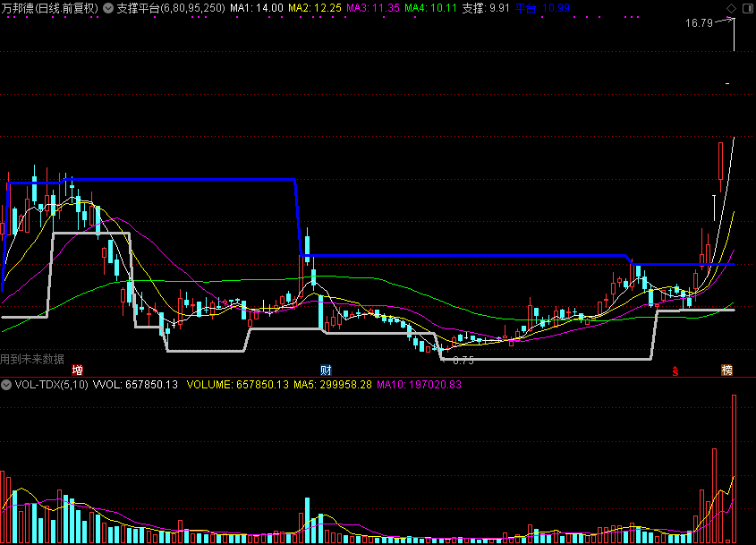This screenshot has height=545, width=756.
Task: Toggle the side panel icon at top right
Action: tap(748, 8)
